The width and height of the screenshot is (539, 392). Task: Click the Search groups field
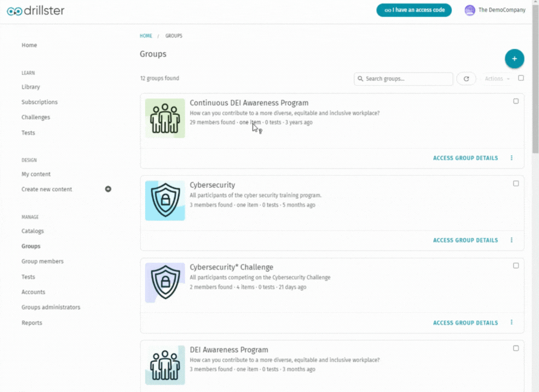[403, 79]
